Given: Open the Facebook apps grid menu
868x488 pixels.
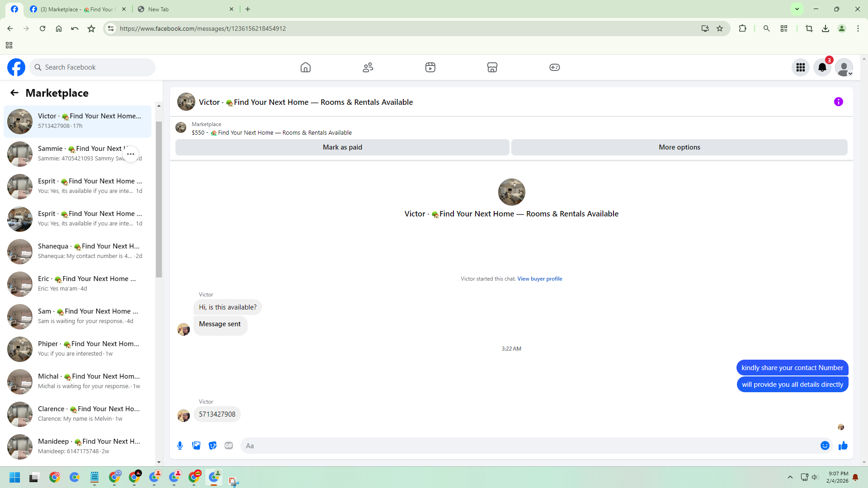Looking at the screenshot, I should 800,67.
